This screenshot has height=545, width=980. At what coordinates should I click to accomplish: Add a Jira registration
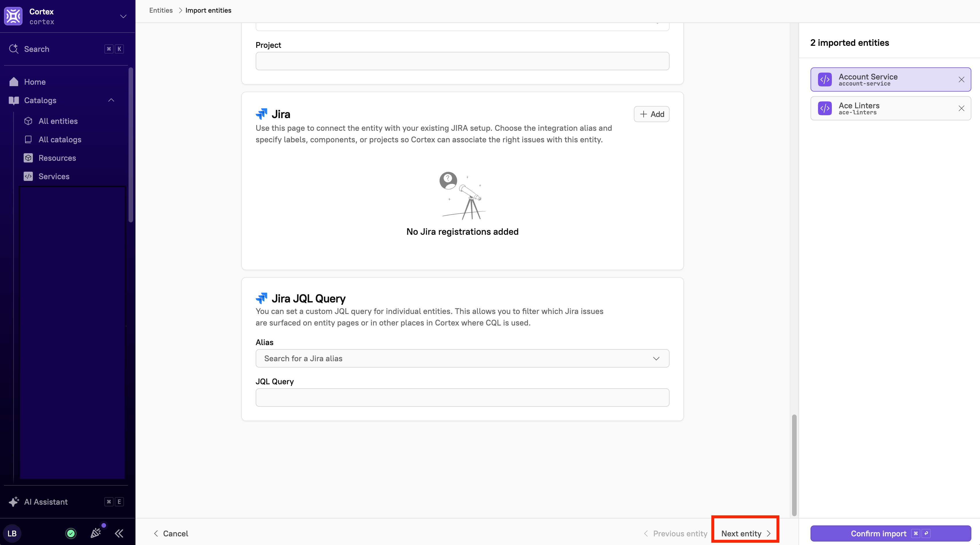651,114
